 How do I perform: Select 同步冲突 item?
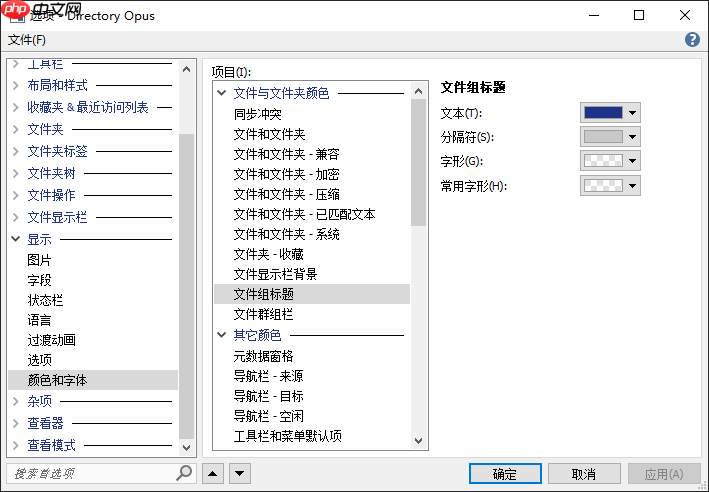coord(258,114)
